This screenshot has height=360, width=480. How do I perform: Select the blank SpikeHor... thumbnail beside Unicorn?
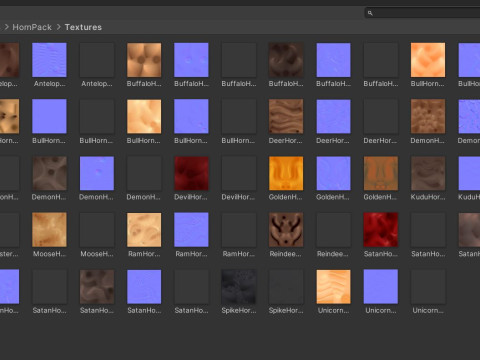click(x=286, y=287)
